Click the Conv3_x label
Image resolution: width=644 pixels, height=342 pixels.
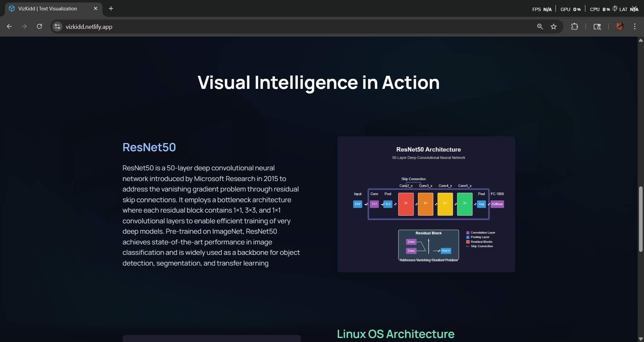(x=426, y=186)
